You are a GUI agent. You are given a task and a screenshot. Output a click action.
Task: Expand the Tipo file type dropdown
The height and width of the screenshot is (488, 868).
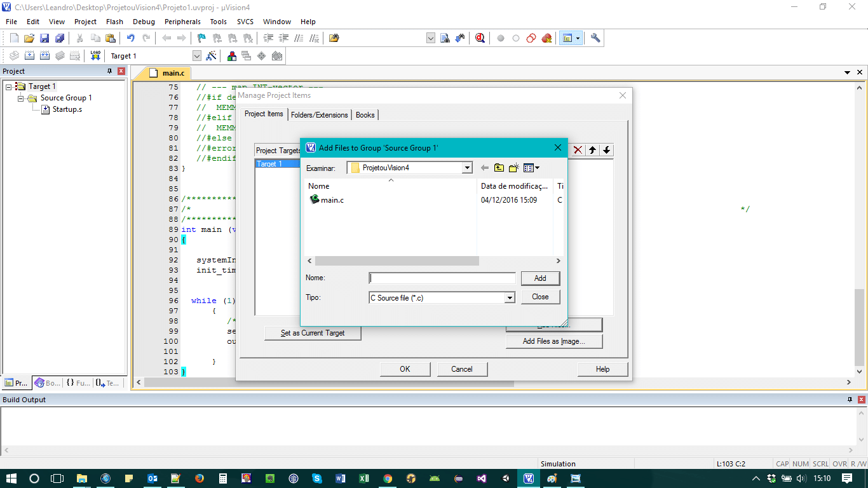[x=509, y=297]
